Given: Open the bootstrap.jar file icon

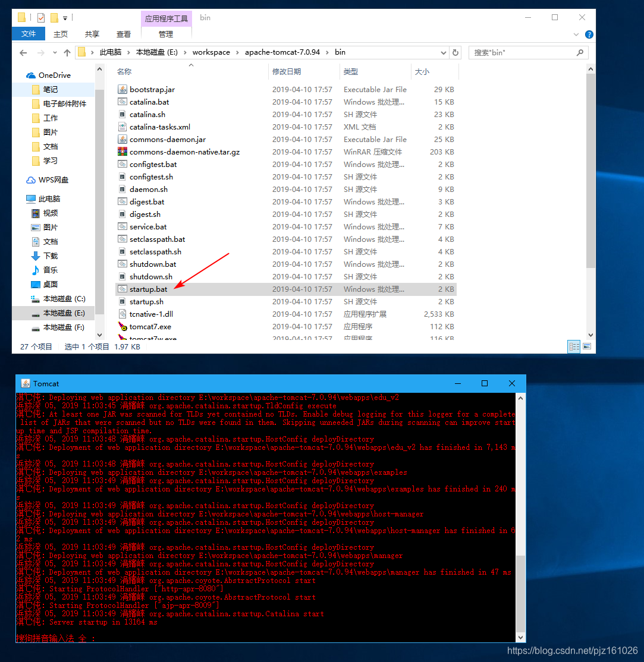Looking at the screenshot, I should tap(122, 90).
